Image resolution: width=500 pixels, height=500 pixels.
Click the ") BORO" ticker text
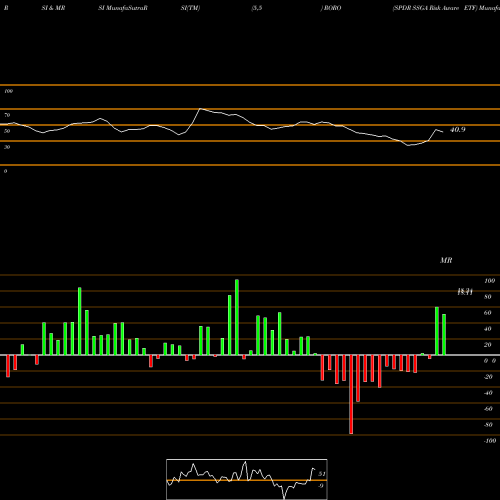(x=331, y=8)
